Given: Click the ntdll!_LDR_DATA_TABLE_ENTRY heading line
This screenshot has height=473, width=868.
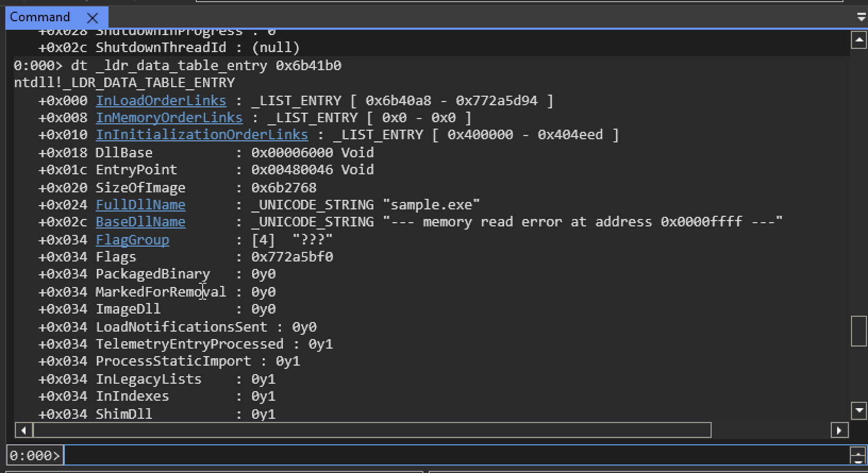Looking at the screenshot, I should [124, 82].
